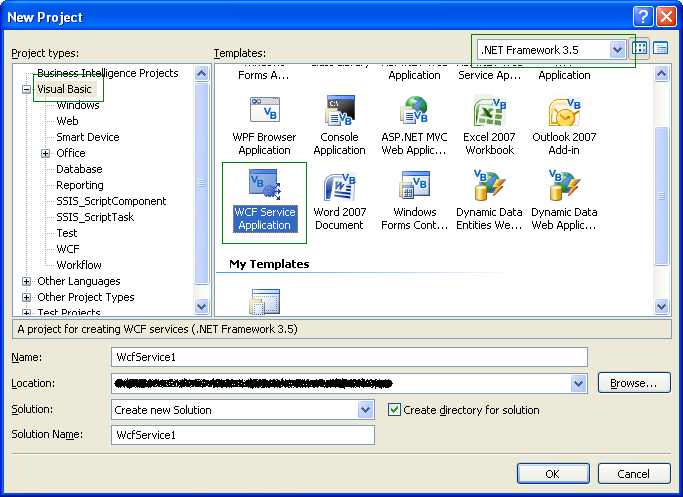This screenshot has height=497, width=683.
Task: Expand the Other Languages node
Action: [x=27, y=281]
